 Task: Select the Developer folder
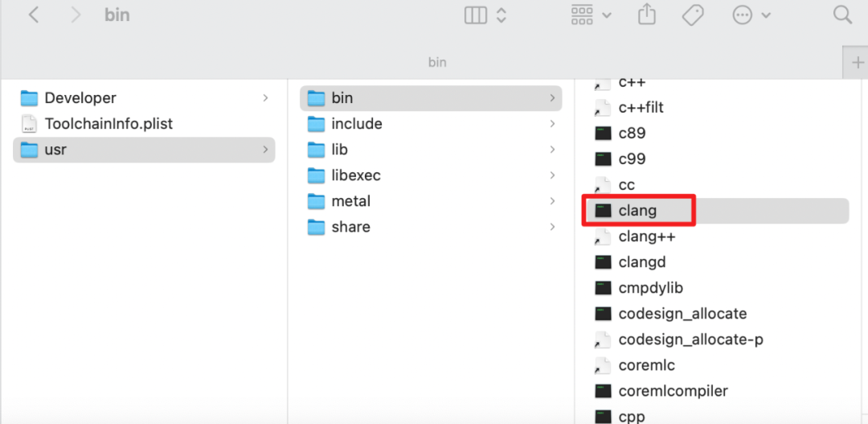[x=144, y=98]
